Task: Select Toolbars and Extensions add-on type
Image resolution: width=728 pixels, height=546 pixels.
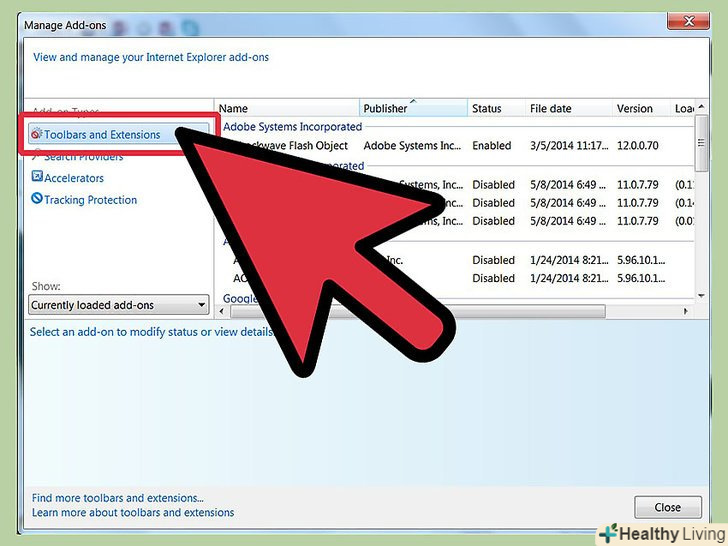Action: [x=118, y=135]
